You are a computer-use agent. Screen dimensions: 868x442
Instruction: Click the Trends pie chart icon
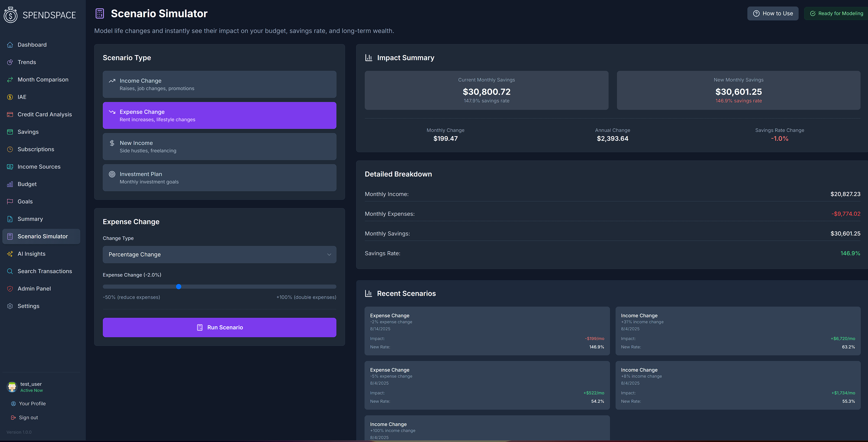(10, 62)
